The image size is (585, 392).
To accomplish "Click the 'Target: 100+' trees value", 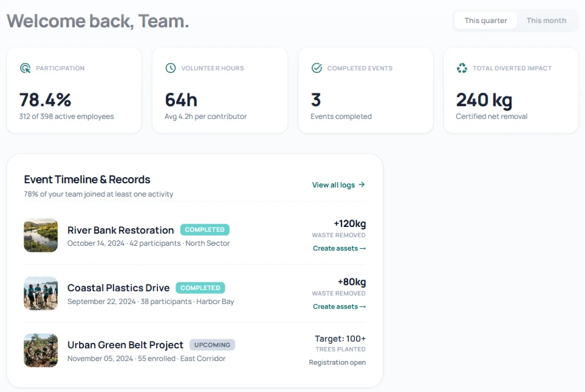I will tap(340, 339).
